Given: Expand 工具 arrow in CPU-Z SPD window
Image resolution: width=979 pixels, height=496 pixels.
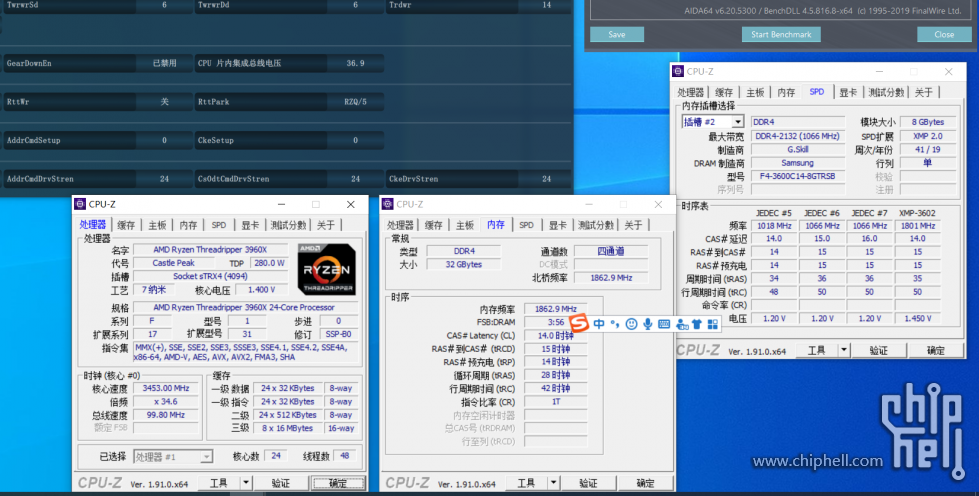Looking at the screenshot, I should tap(844, 350).
